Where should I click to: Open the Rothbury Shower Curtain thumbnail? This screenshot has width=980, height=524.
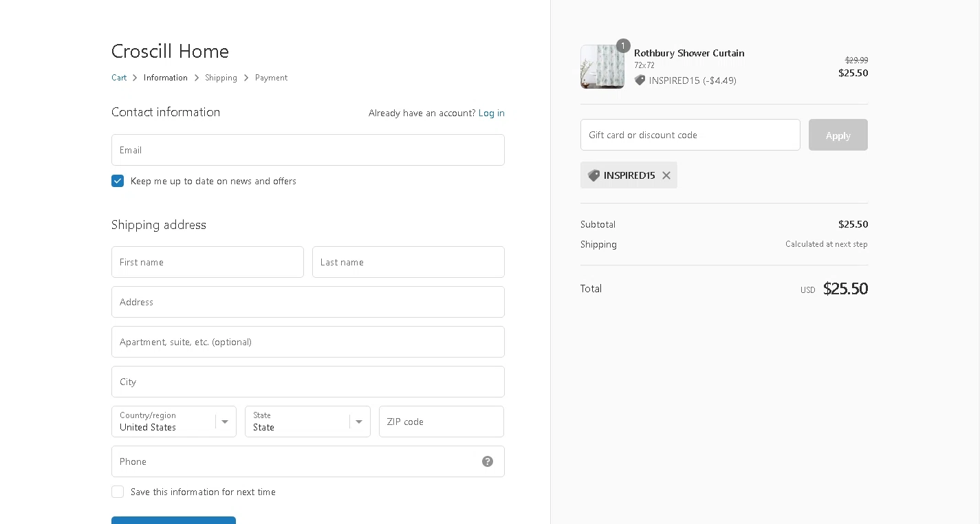click(x=602, y=67)
